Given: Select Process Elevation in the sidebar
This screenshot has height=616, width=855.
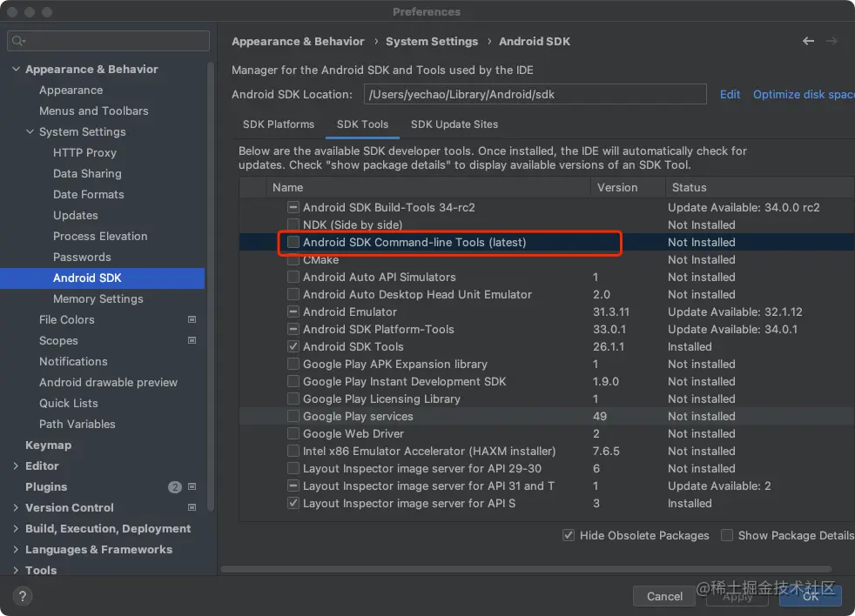Looking at the screenshot, I should [100, 236].
